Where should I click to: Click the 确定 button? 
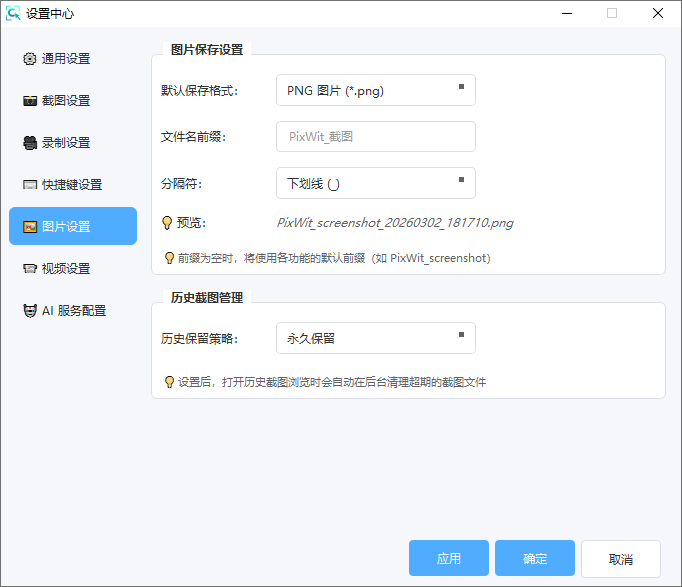pyautogui.click(x=535, y=558)
